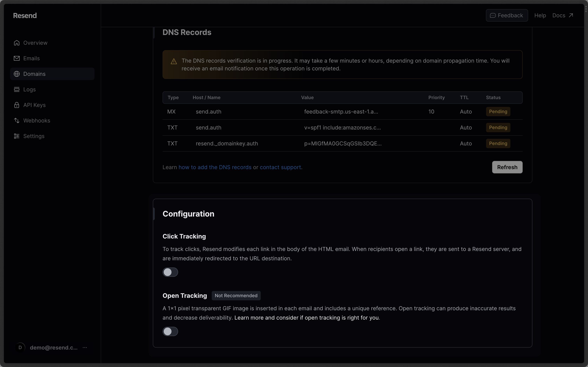Click send.auth host in the MX row
This screenshot has height=367, width=588.
[209, 112]
